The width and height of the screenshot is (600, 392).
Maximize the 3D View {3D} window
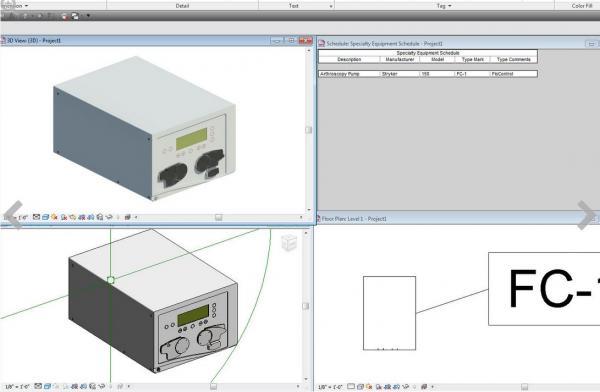(x=291, y=40)
